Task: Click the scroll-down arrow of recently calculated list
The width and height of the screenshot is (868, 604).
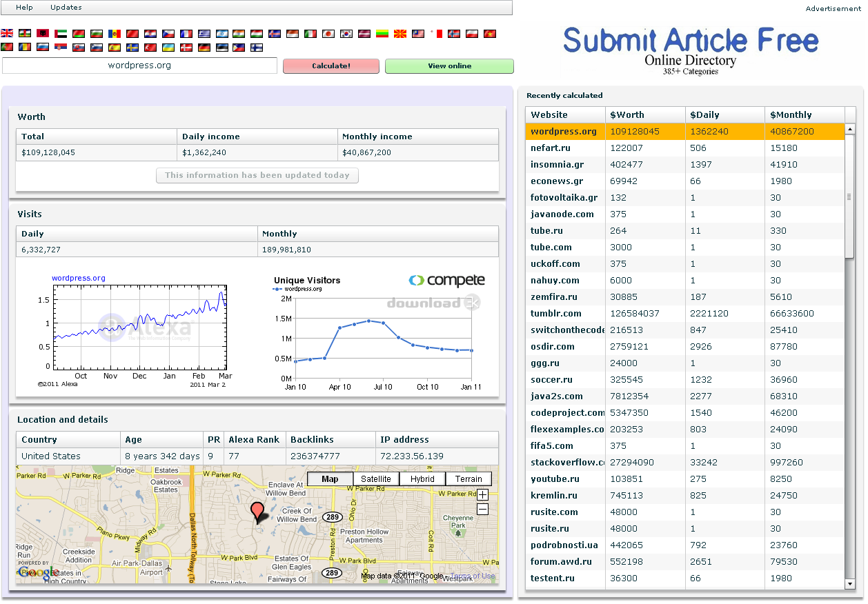Action: 850,584
